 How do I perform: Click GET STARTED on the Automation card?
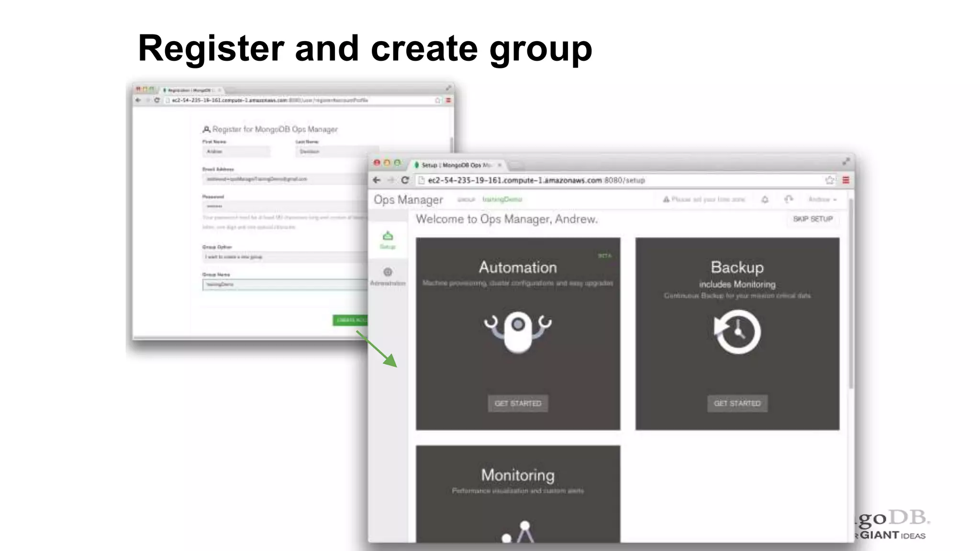518,403
